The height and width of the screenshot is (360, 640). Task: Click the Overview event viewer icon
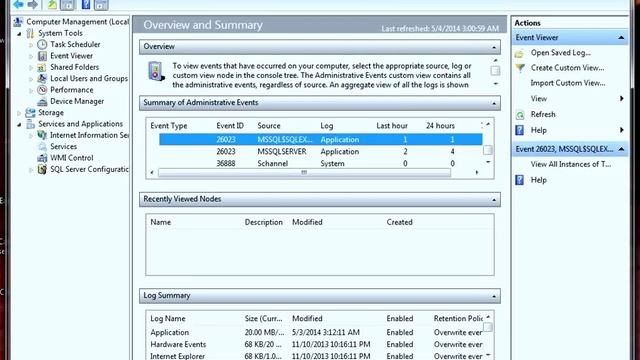156,71
